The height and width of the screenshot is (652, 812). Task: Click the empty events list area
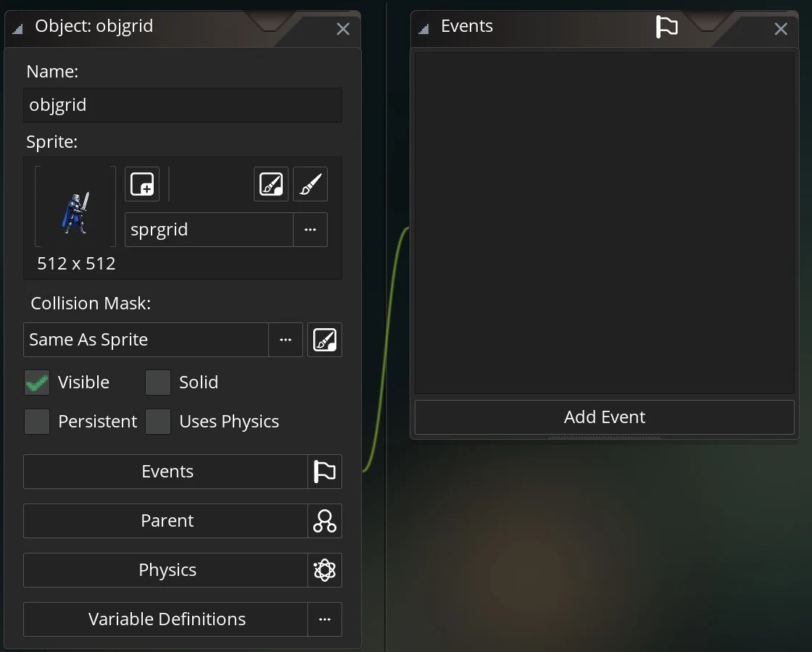pos(605,223)
